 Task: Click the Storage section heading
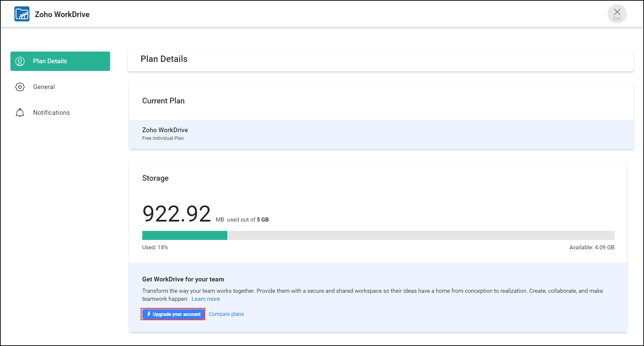click(155, 178)
